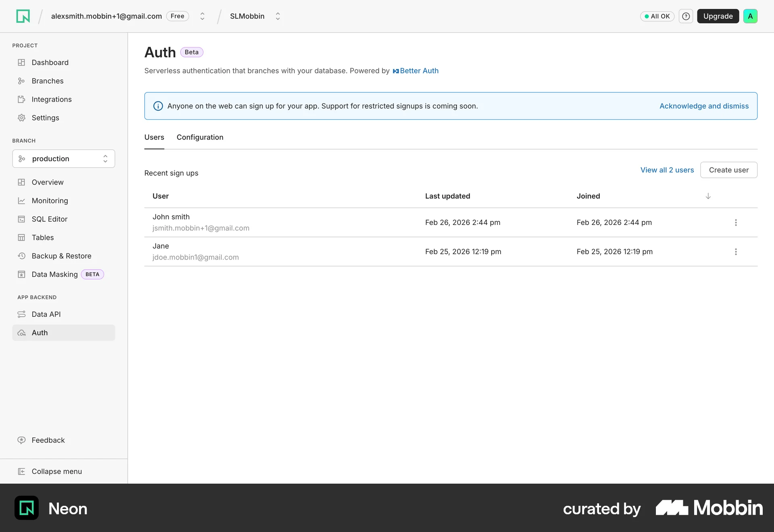Click Jane's Joined date Feb 25
The width and height of the screenshot is (774, 532).
pyautogui.click(x=614, y=251)
